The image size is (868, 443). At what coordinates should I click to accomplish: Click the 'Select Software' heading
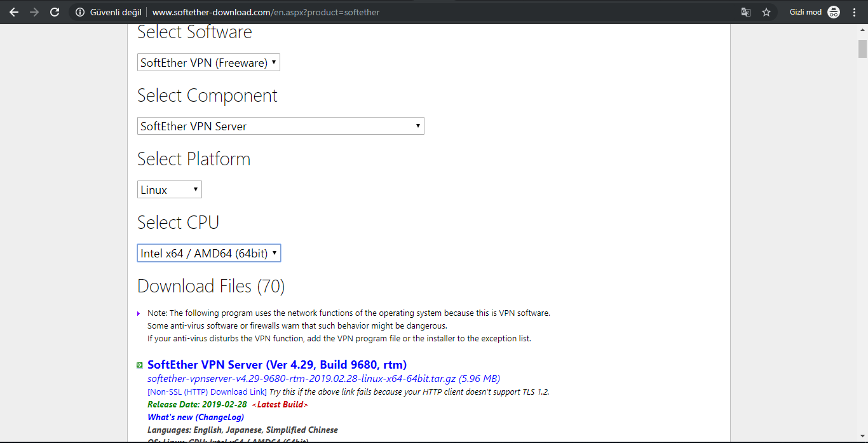(194, 32)
